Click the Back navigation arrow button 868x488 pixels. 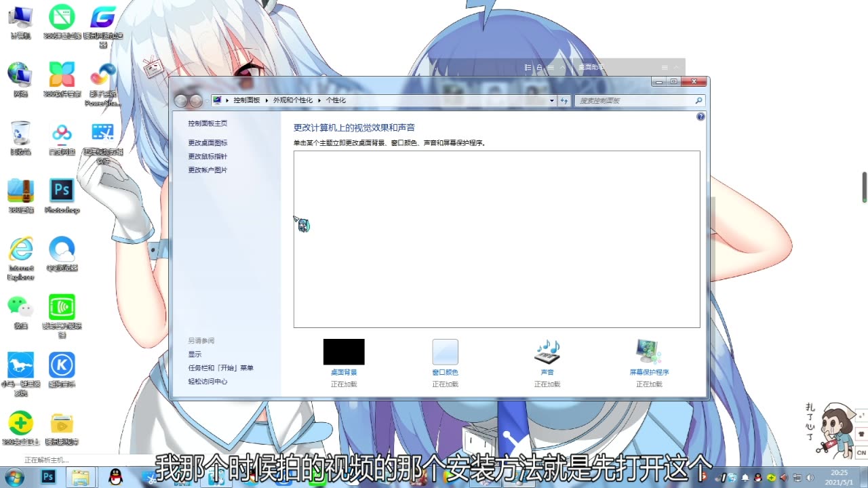[180, 100]
